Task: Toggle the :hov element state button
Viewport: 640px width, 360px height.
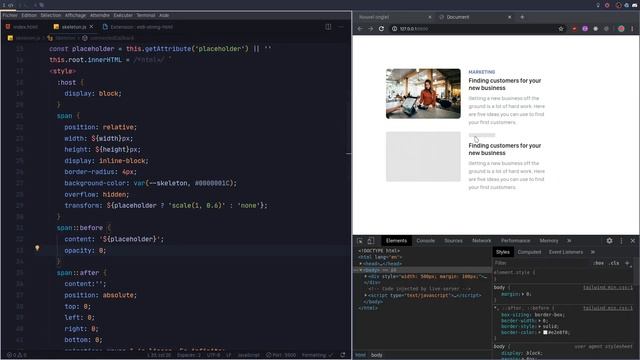Action: (598, 263)
